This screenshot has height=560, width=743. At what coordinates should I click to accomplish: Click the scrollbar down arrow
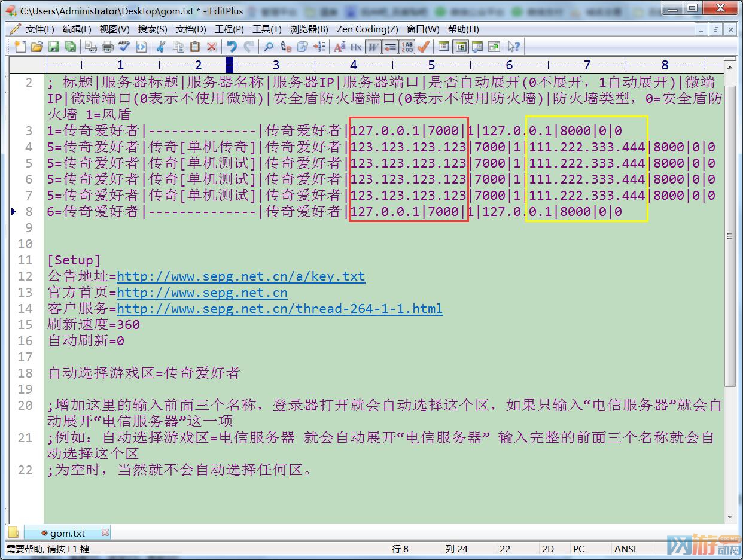coord(730,517)
